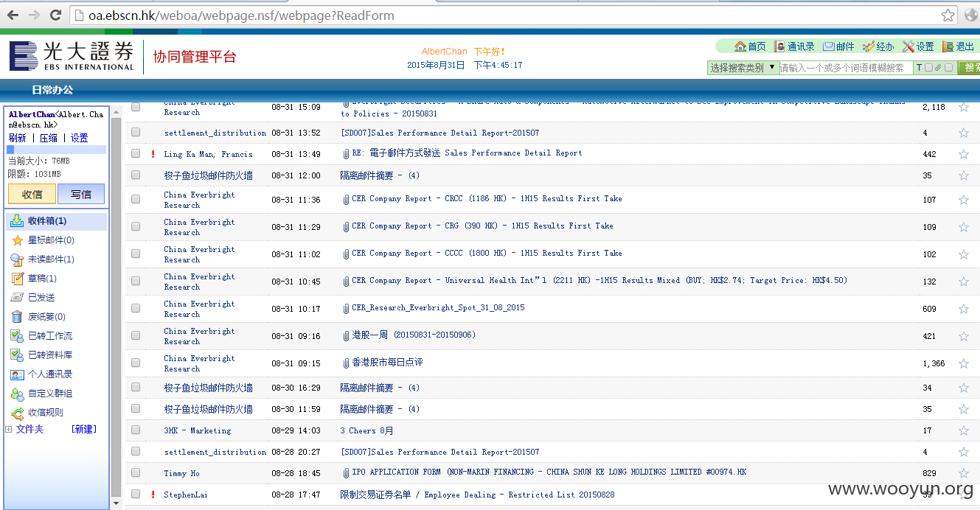Tick checkbox for 港股一周 email
The width and height of the screenshot is (980, 510).
[x=136, y=336]
